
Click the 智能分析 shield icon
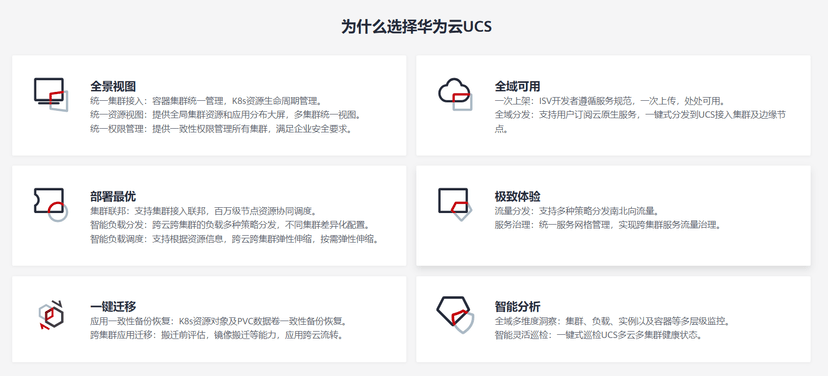tap(455, 315)
